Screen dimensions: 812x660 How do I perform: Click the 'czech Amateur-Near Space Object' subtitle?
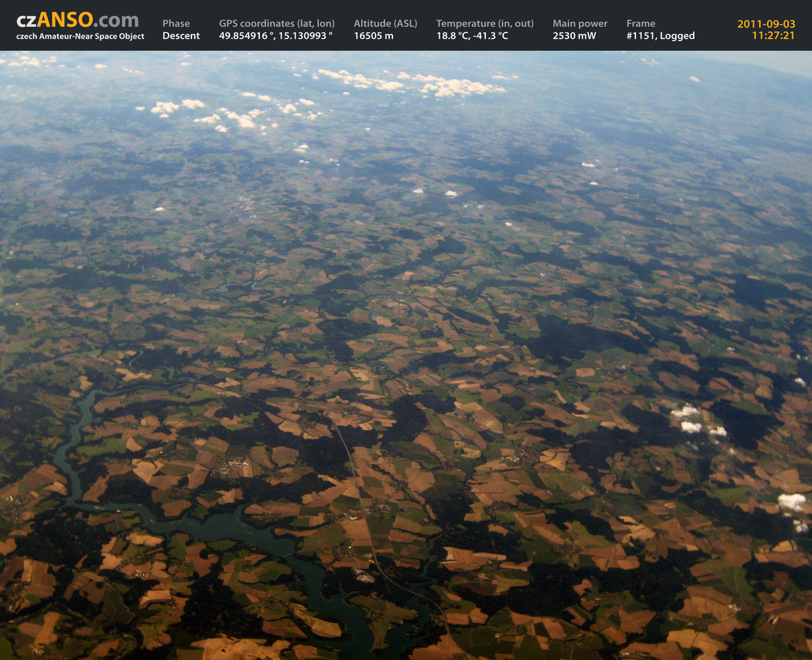(80, 37)
